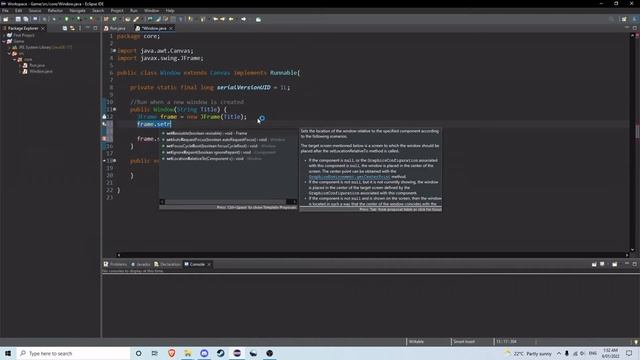The width and height of the screenshot is (640, 360).
Task: Expand the JRE System Library node
Action: tap(9, 47)
